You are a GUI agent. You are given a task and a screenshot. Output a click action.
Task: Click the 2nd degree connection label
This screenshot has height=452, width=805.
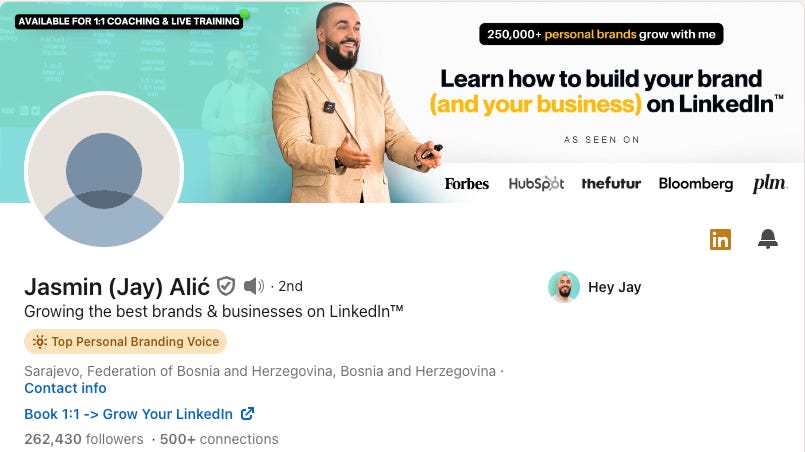[x=290, y=286]
